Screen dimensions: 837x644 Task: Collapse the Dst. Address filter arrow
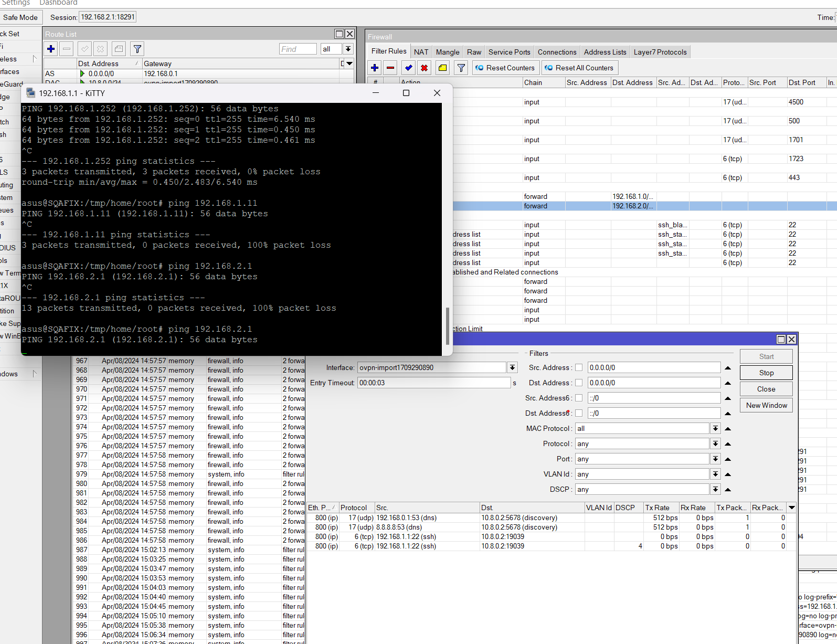[728, 383]
